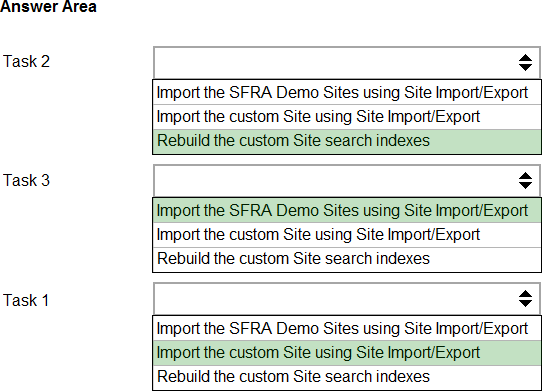Select highlighted Import custom Site under Task 1
Screen dimensions: 542x391
pyautogui.click(x=347, y=353)
